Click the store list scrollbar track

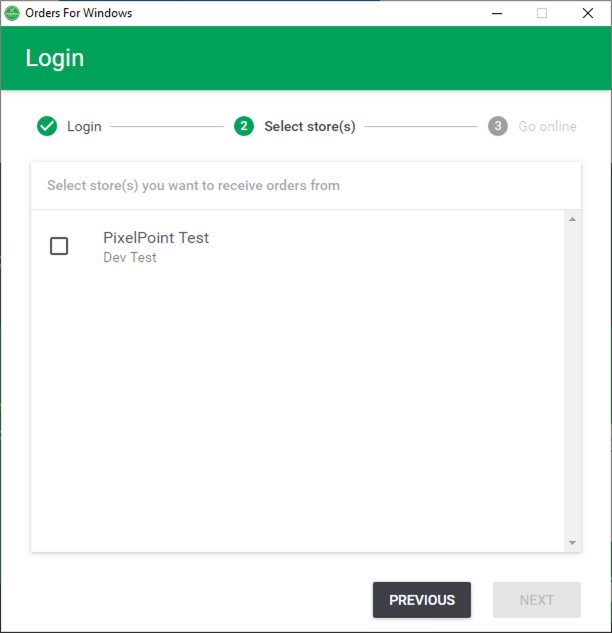(x=573, y=380)
